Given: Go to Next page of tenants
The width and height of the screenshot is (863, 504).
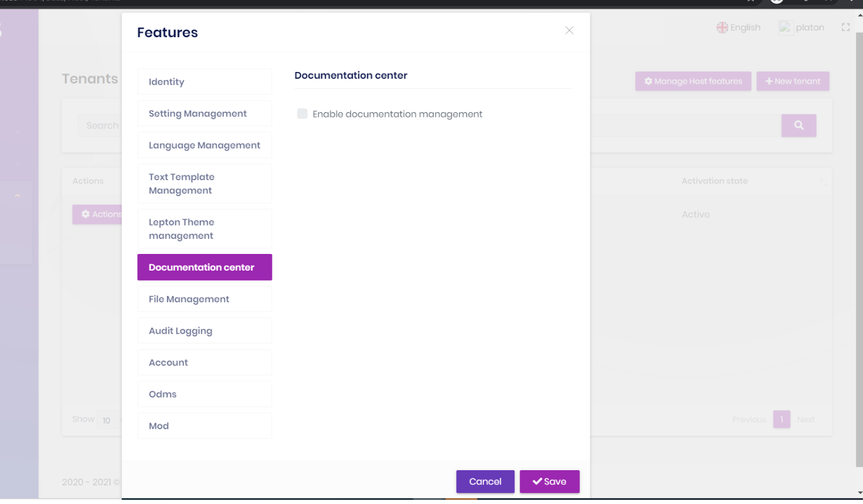Looking at the screenshot, I should pos(806,420).
